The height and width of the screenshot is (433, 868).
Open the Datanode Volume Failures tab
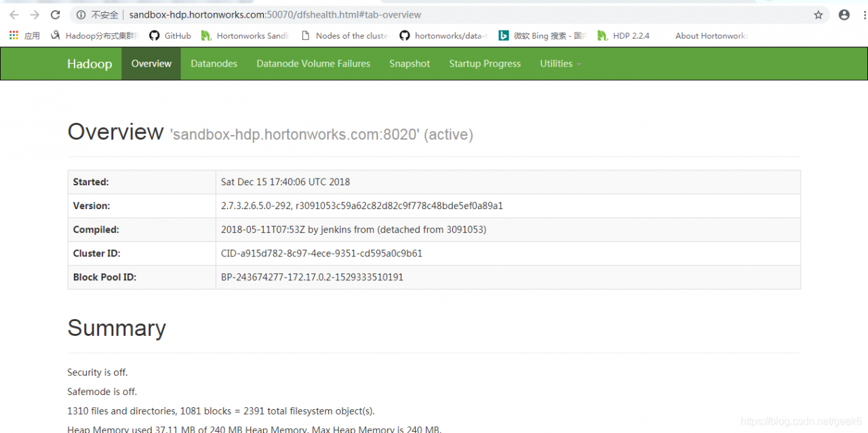313,64
